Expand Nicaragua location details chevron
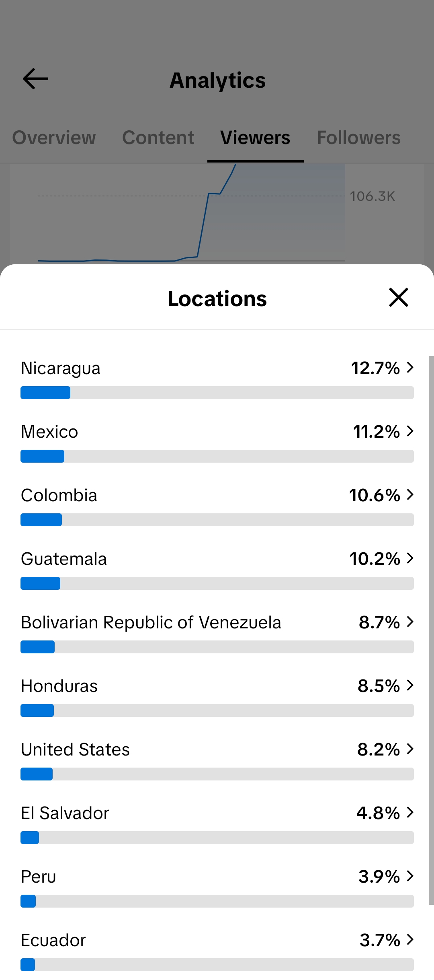The height and width of the screenshot is (980, 434). (x=410, y=367)
